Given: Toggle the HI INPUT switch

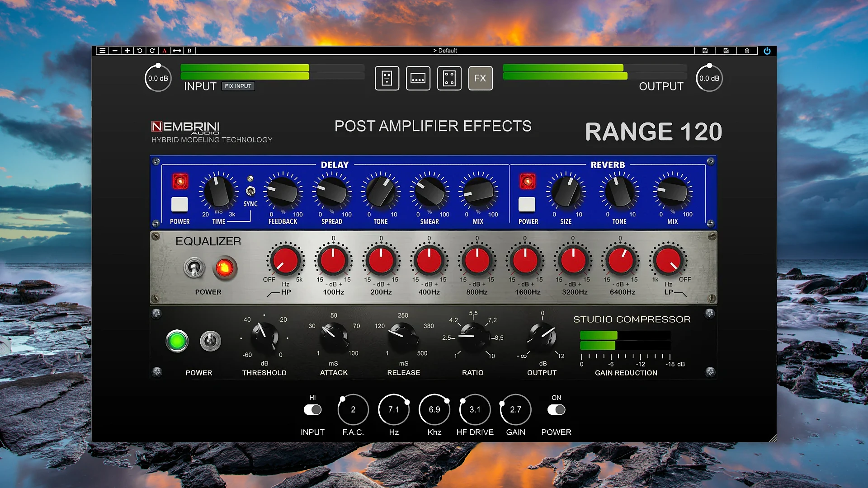Looking at the screenshot, I should click(x=312, y=410).
